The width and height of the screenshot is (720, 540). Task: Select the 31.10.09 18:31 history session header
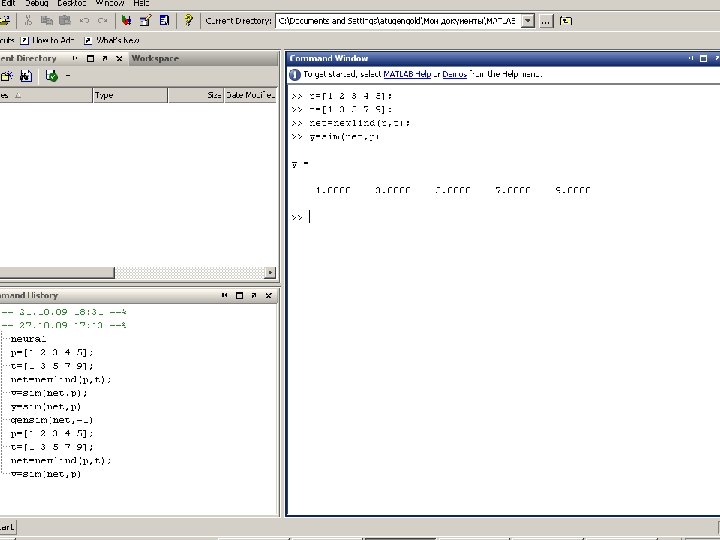tap(64, 312)
